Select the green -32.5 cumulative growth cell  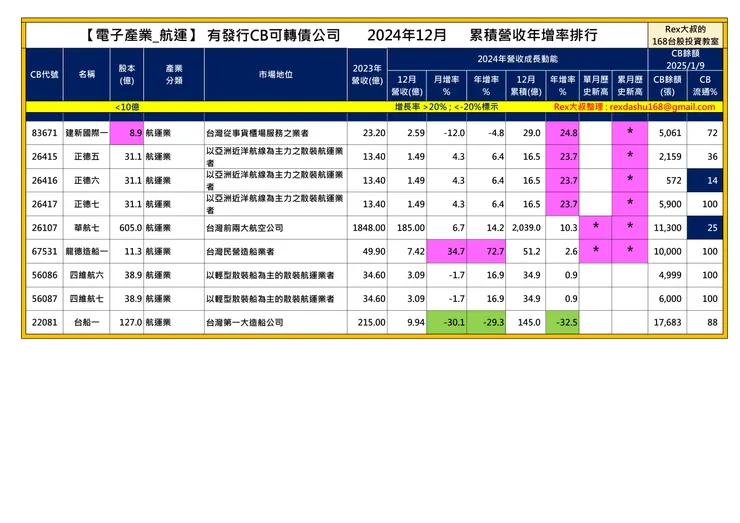pos(563,322)
